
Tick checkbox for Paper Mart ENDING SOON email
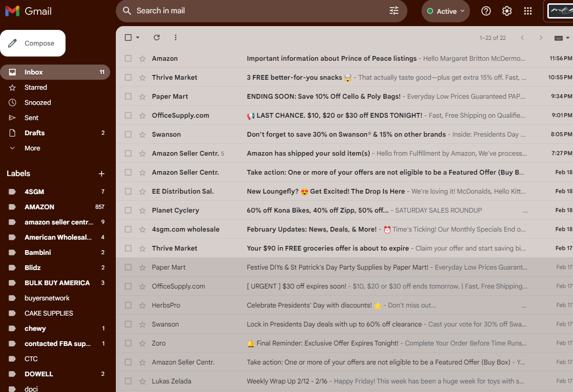(128, 96)
